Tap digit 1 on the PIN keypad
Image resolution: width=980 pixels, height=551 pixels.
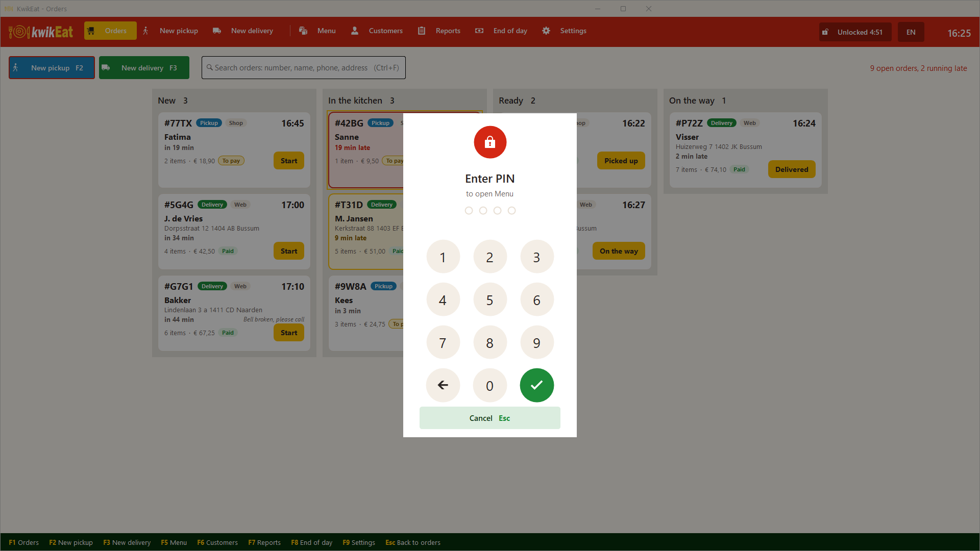[x=443, y=257]
